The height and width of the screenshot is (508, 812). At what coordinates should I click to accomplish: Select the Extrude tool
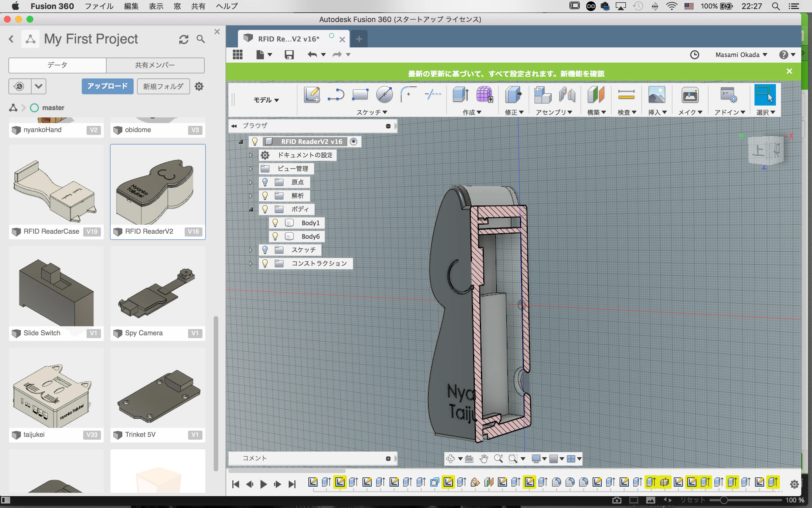(461, 95)
